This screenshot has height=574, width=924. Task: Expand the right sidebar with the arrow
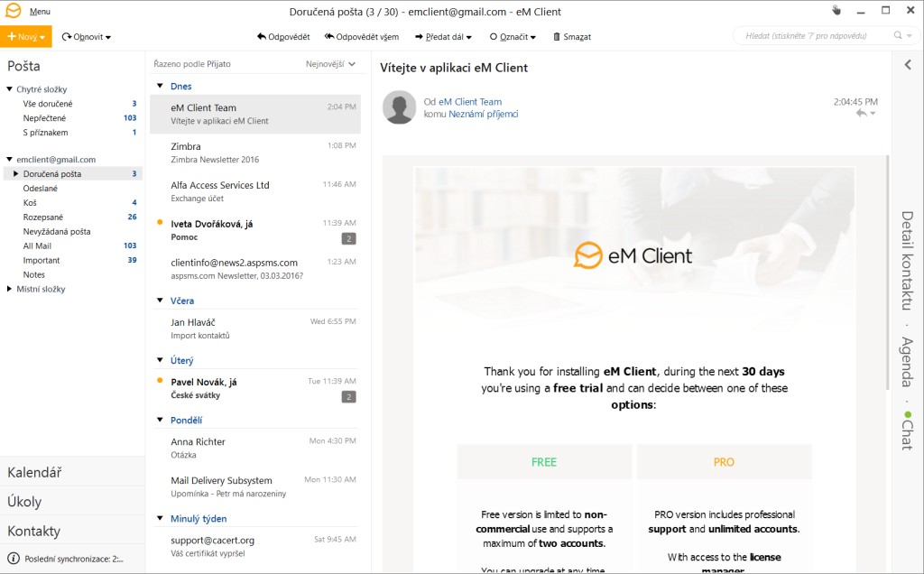(x=908, y=65)
